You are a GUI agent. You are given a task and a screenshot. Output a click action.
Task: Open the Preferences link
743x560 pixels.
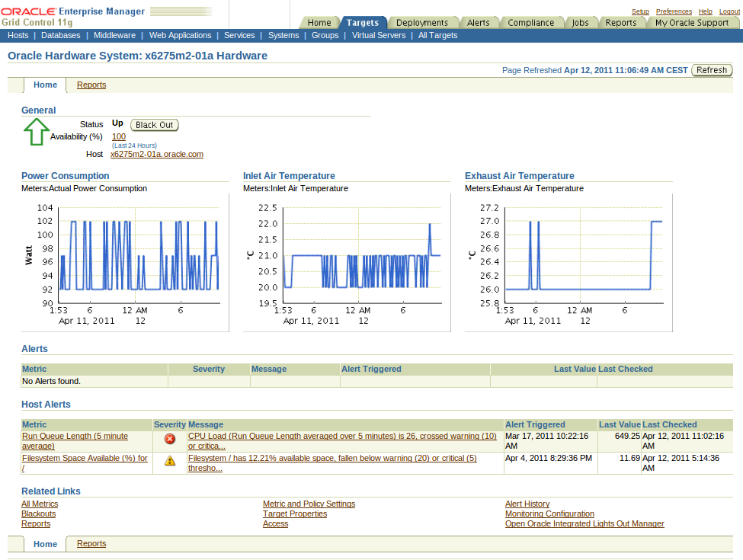[x=674, y=11]
